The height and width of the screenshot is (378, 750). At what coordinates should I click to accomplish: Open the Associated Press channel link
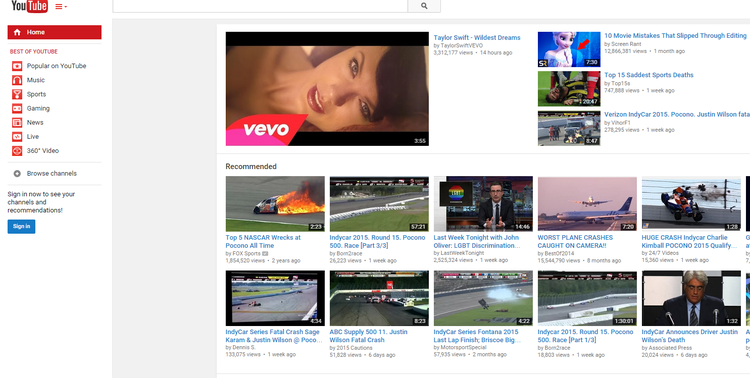(669, 348)
